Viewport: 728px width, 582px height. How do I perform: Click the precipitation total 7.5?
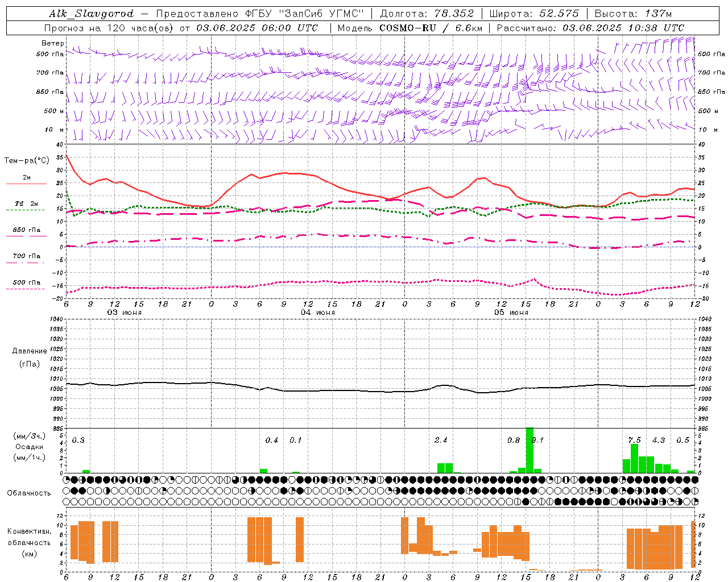coord(634,440)
